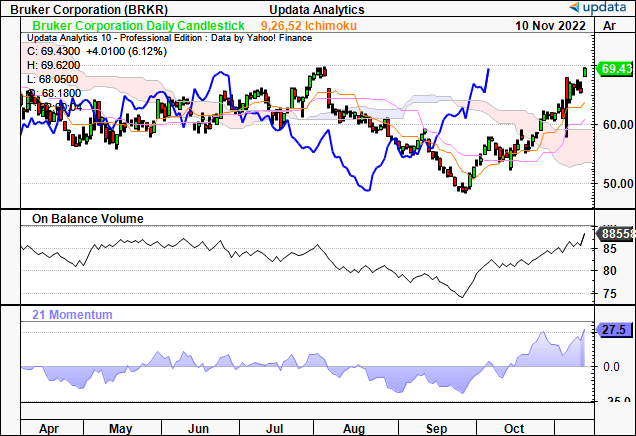Click Bruker Corporation Daily Candlestick legend

pyautogui.click(x=138, y=26)
